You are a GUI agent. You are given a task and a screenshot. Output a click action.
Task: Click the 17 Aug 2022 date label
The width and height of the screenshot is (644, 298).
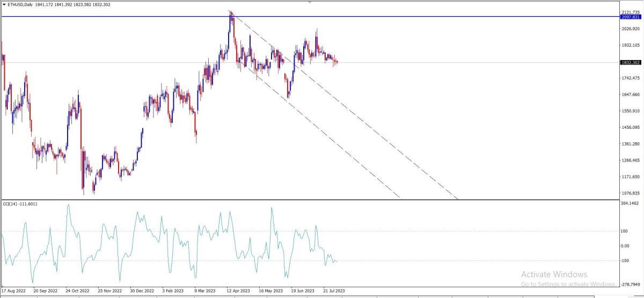tap(13, 290)
